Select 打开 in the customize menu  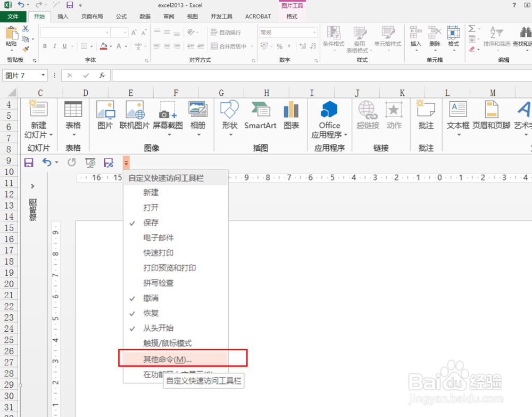tap(151, 208)
